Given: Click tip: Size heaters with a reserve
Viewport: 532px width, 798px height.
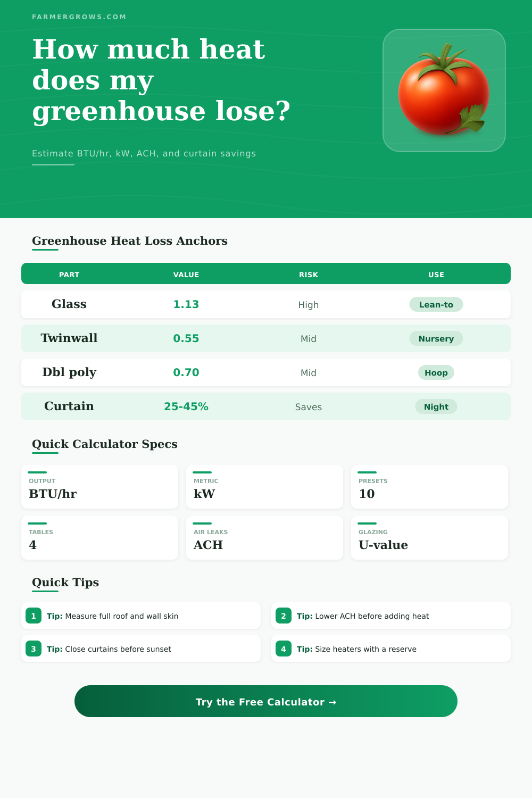Looking at the screenshot, I should pos(391,649).
